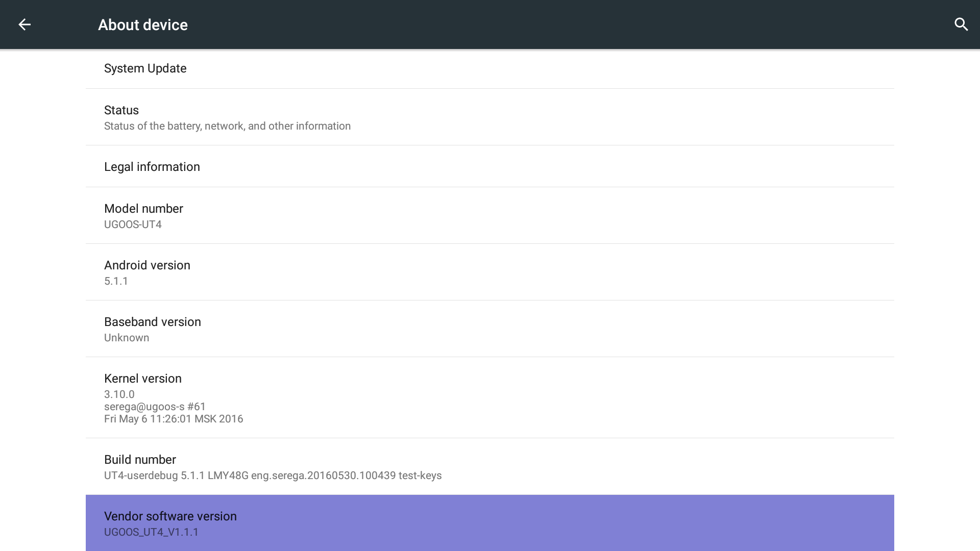980x551 pixels.
Task: Click the 5.1.1 version value
Action: click(x=116, y=281)
